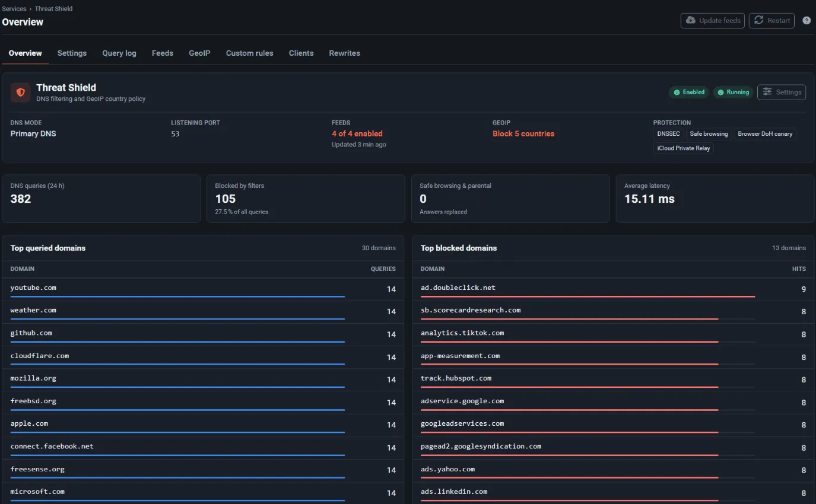Image resolution: width=816 pixels, height=504 pixels.
Task: Open the Query log tab
Action: pos(119,53)
